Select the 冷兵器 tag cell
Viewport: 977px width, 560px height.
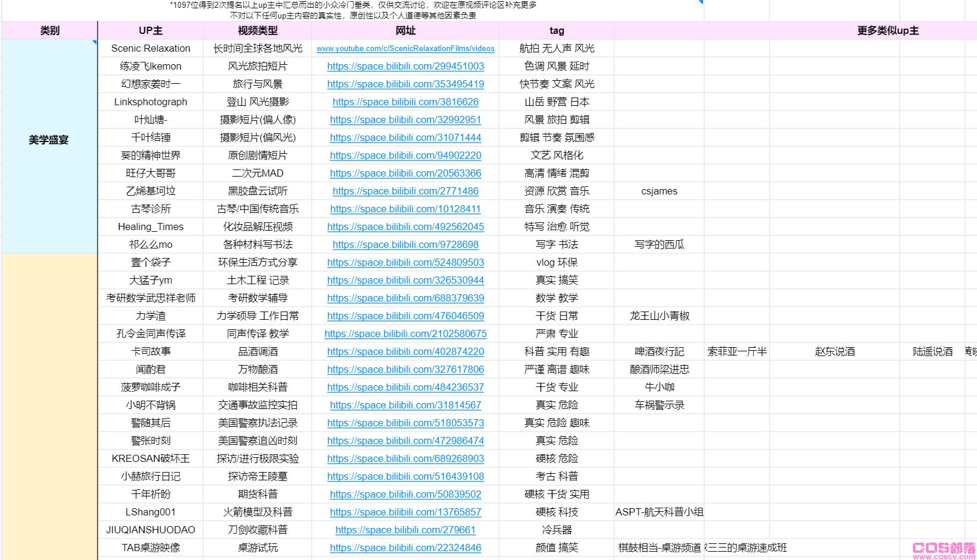(x=557, y=530)
